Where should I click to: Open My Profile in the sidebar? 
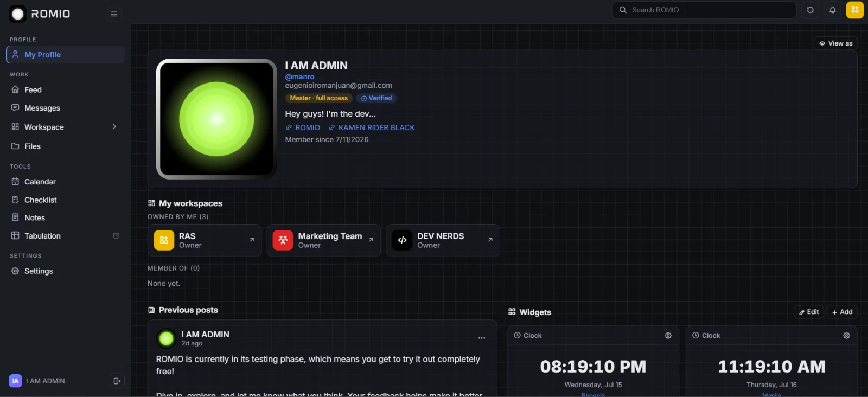pos(66,55)
